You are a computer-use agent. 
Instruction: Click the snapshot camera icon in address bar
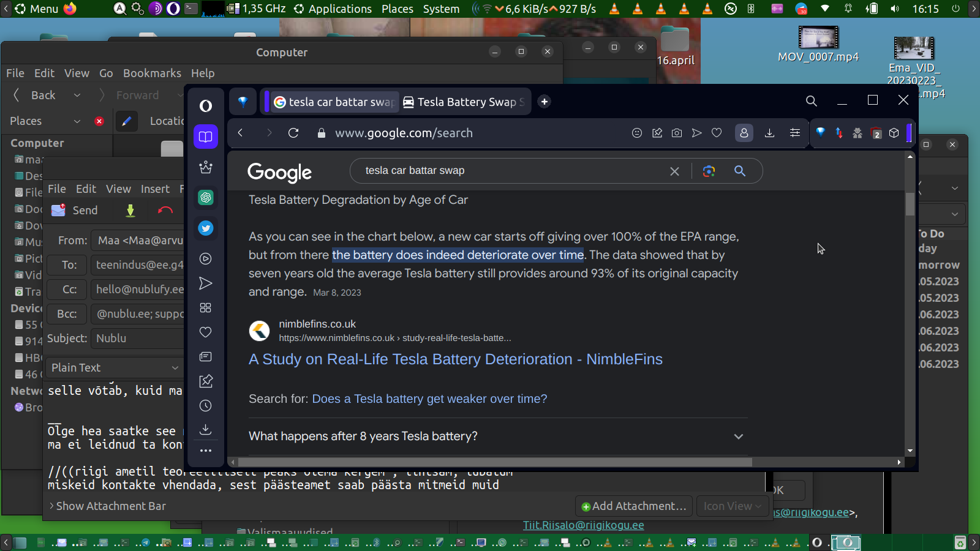point(677,133)
